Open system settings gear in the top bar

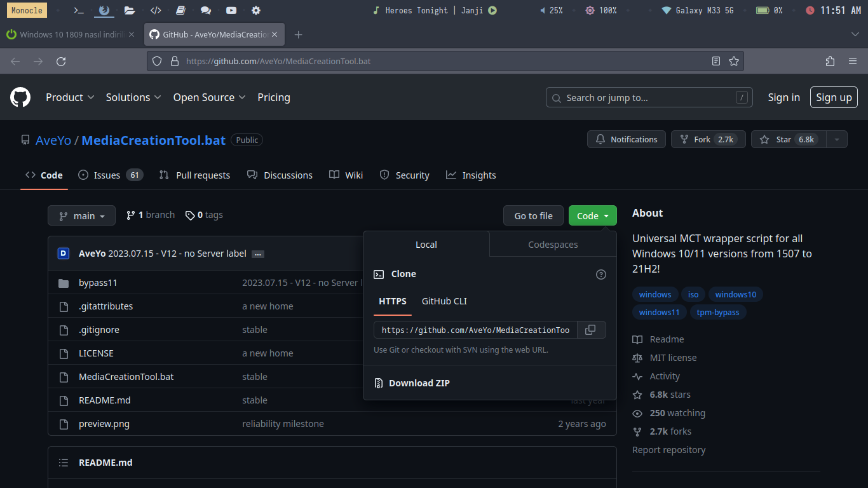click(x=256, y=10)
